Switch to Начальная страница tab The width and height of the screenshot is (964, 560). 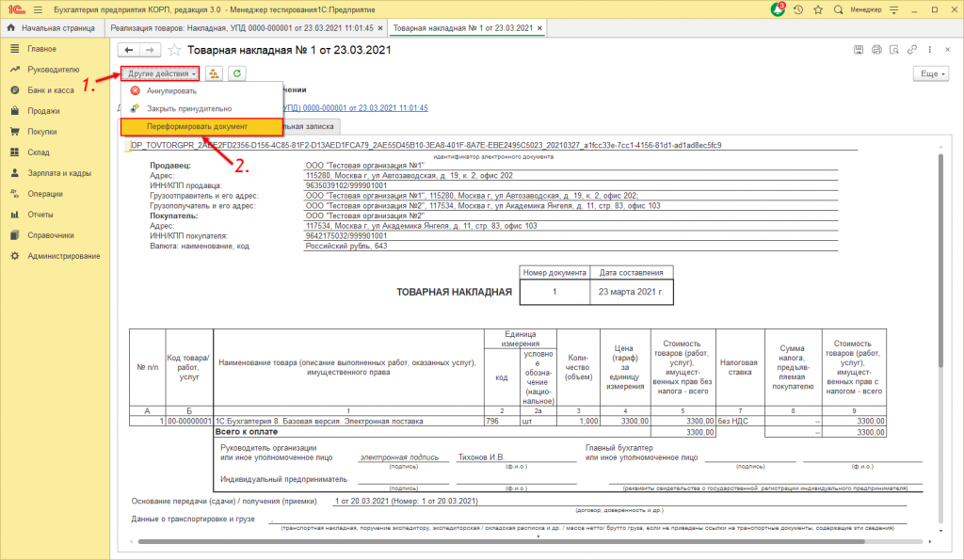(x=52, y=28)
